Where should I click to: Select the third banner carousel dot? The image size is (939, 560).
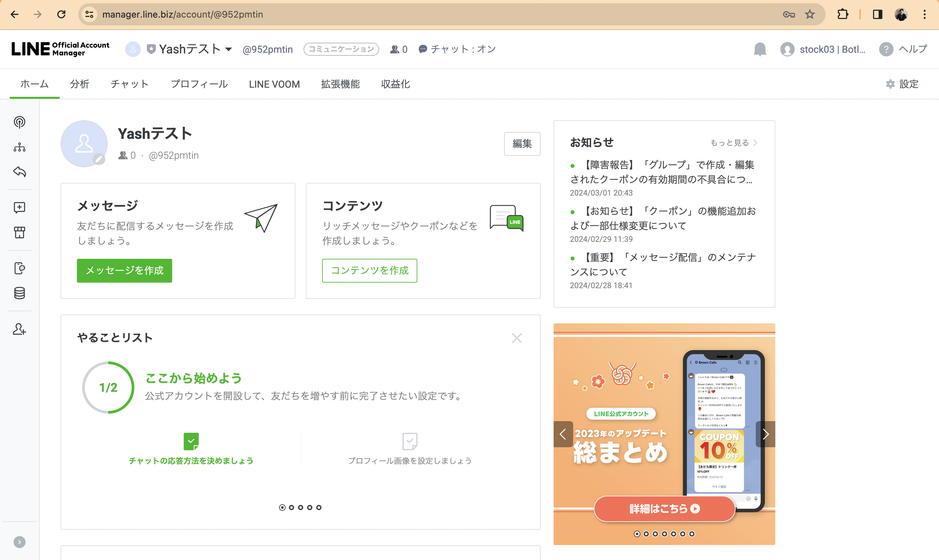pyautogui.click(x=655, y=534)
